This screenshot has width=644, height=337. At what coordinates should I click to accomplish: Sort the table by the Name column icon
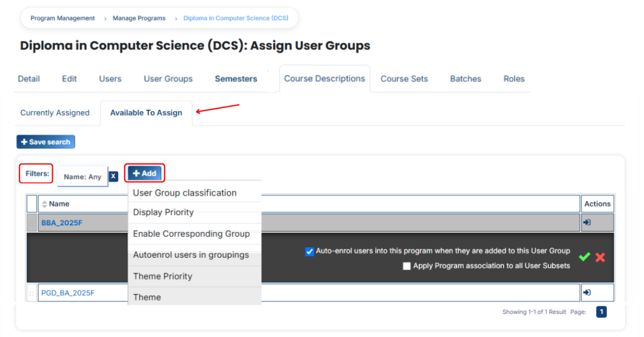(44, 204)
